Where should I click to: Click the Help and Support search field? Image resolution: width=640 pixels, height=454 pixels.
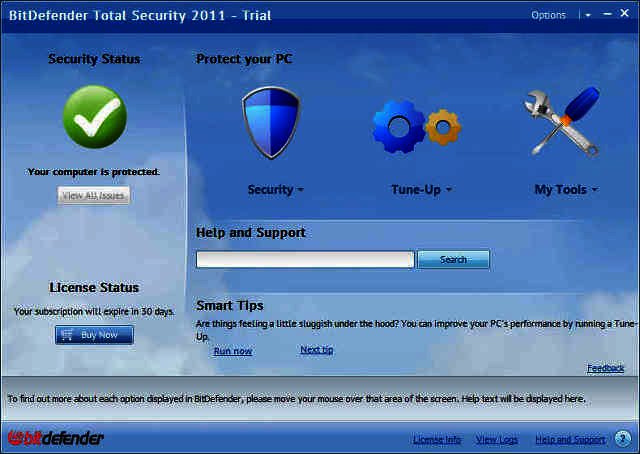tap(305, 260)
